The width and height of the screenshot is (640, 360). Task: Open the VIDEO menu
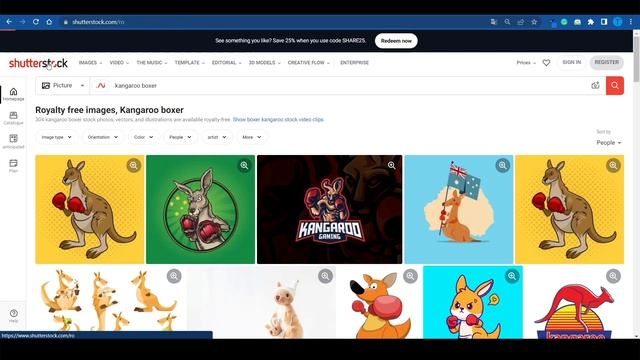pyautogui.click(x=119, y=63)
